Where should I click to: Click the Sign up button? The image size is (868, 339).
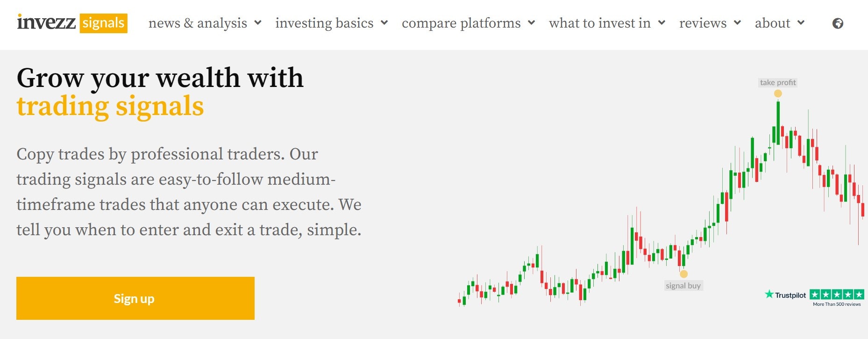pos(135,298)
